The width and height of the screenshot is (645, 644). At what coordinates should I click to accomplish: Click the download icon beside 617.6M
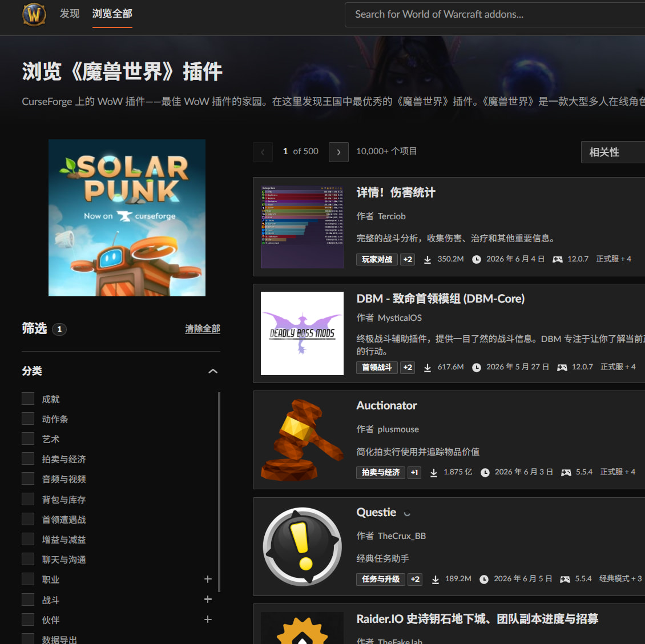click(428, 368)
